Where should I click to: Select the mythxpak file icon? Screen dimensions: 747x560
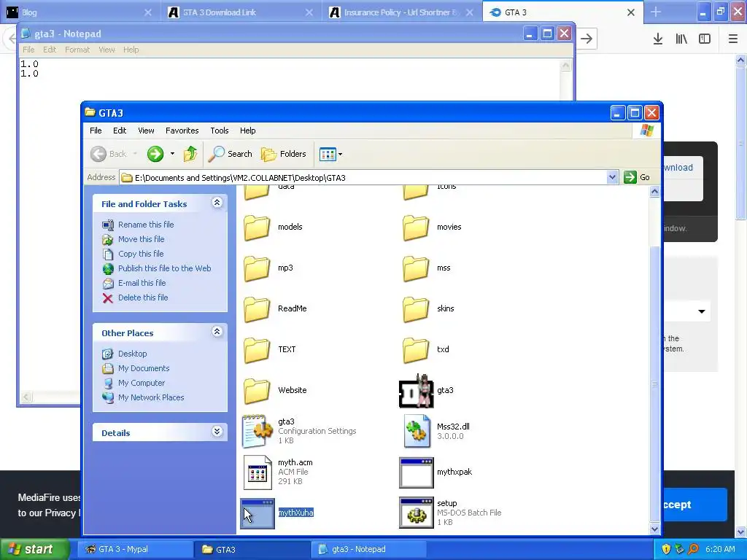(x=417, y=472)
